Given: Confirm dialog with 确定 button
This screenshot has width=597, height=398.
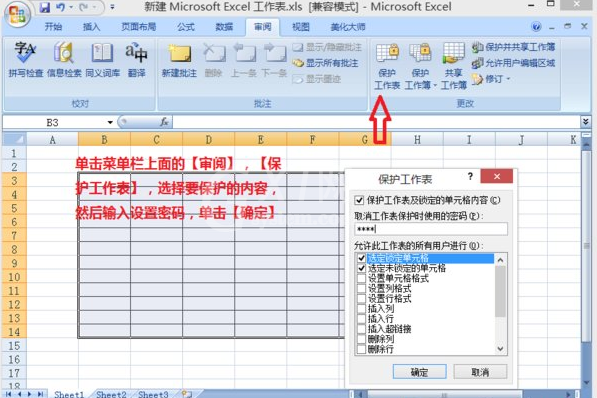Looking at the screenshot, I should (420, 372).
